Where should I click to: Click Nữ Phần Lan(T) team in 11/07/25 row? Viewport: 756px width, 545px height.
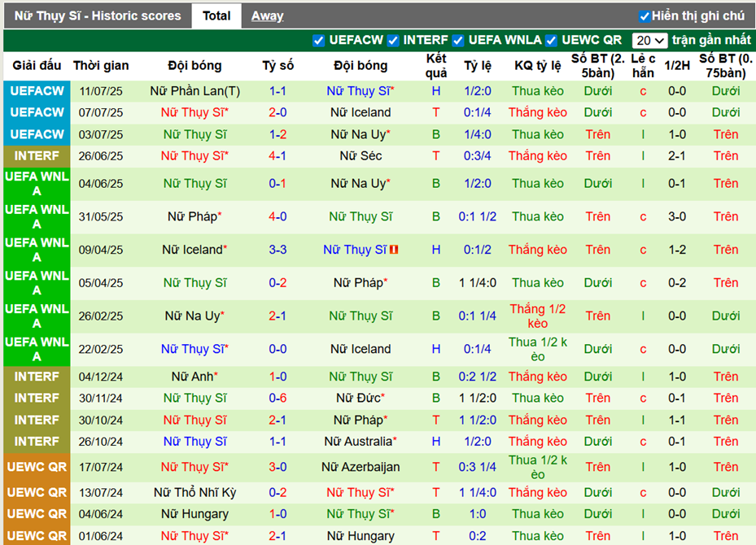tap(194, 91)
